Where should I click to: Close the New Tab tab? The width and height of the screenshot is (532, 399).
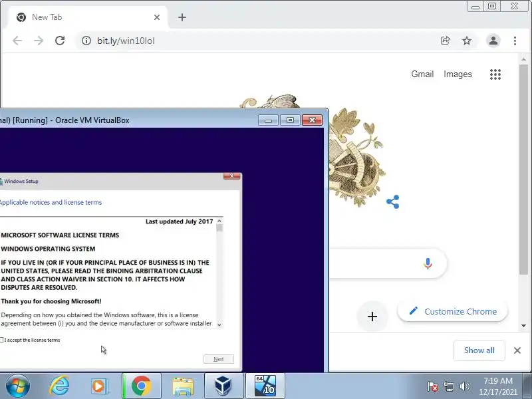157,17
